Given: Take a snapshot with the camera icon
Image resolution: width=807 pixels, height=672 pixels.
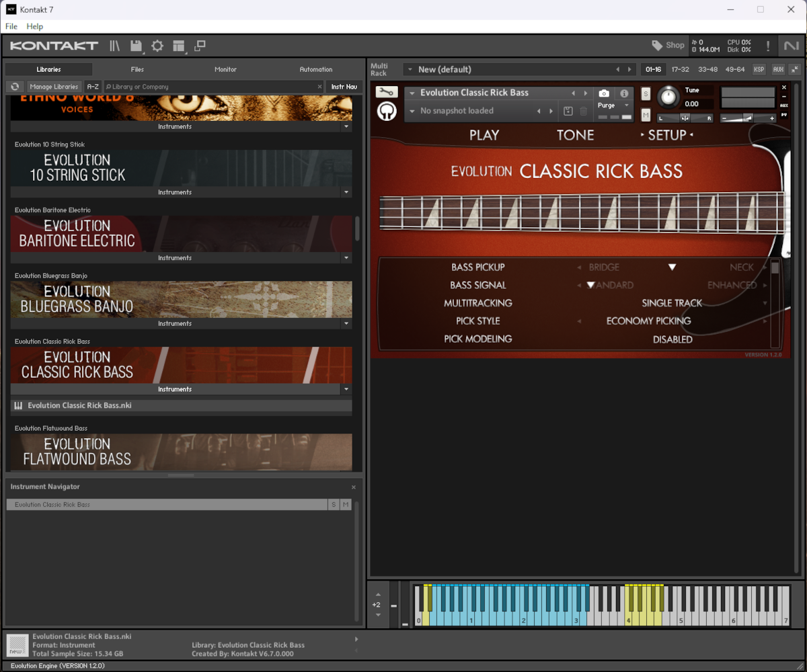Looking at the screenshot, I should point(604,93).
